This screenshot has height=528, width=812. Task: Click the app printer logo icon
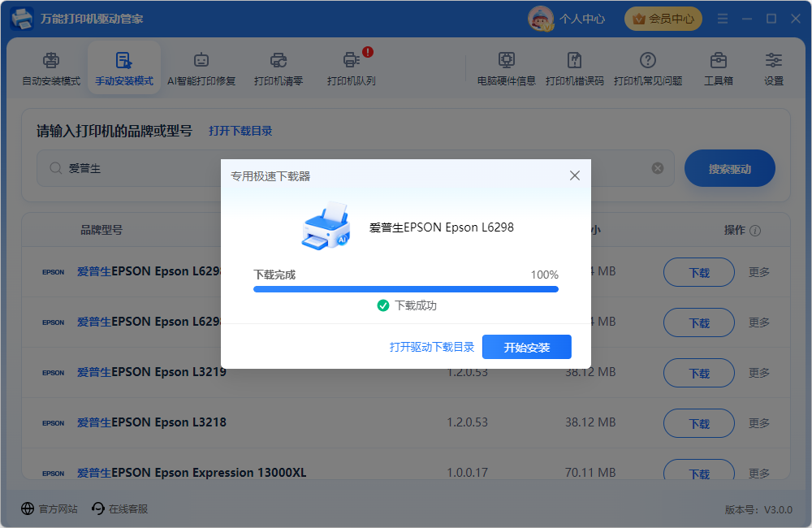(x=22, y=19)
